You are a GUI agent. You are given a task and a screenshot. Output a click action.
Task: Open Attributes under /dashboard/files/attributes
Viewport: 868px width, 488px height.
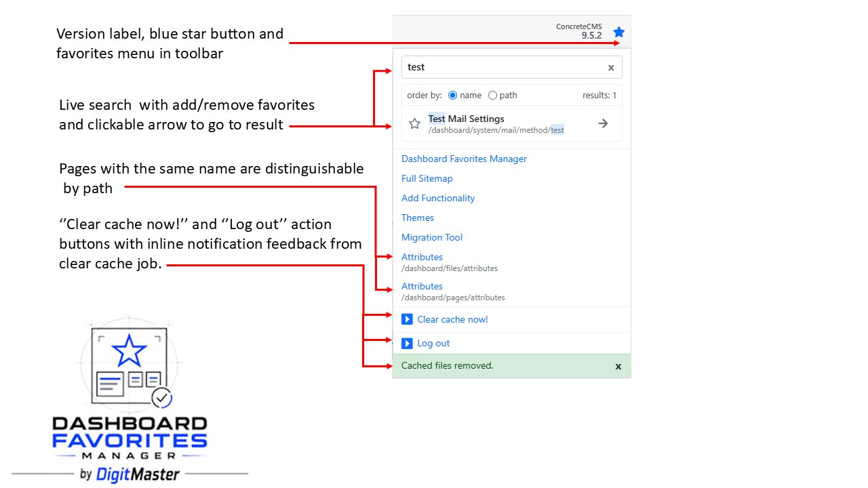pos(422,257)
